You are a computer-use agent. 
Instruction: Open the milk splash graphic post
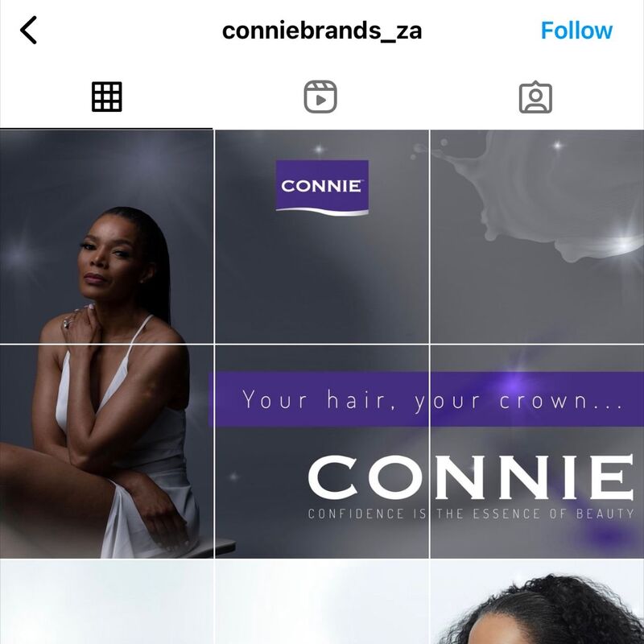[537, 237]
